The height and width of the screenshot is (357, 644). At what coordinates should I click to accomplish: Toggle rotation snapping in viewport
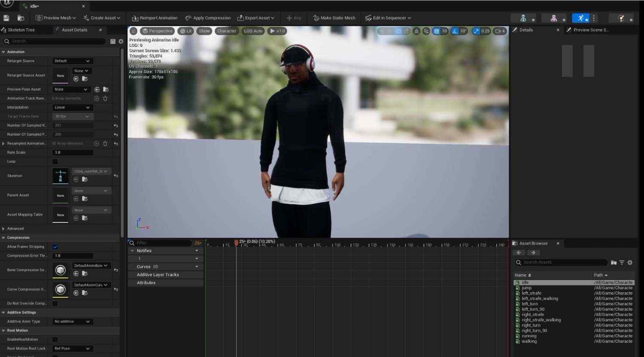(455, 31)
